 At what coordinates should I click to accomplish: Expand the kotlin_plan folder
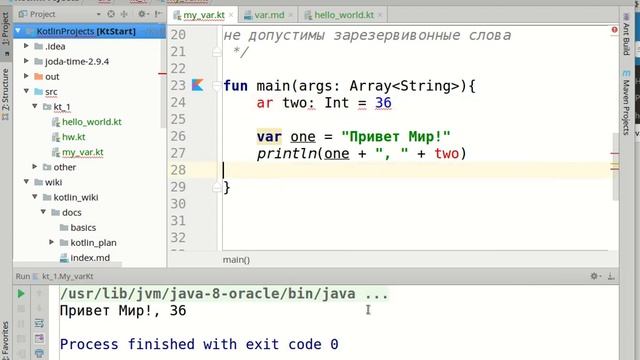(x=51, y=242)
